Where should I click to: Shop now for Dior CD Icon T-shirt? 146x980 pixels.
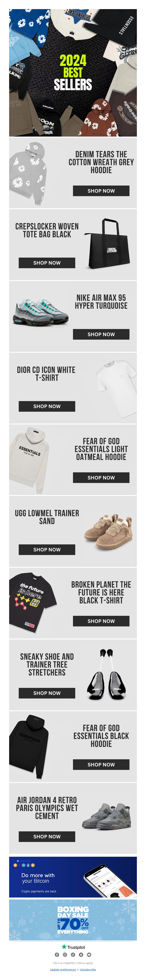pyautogui.click(x=47, y=406)
